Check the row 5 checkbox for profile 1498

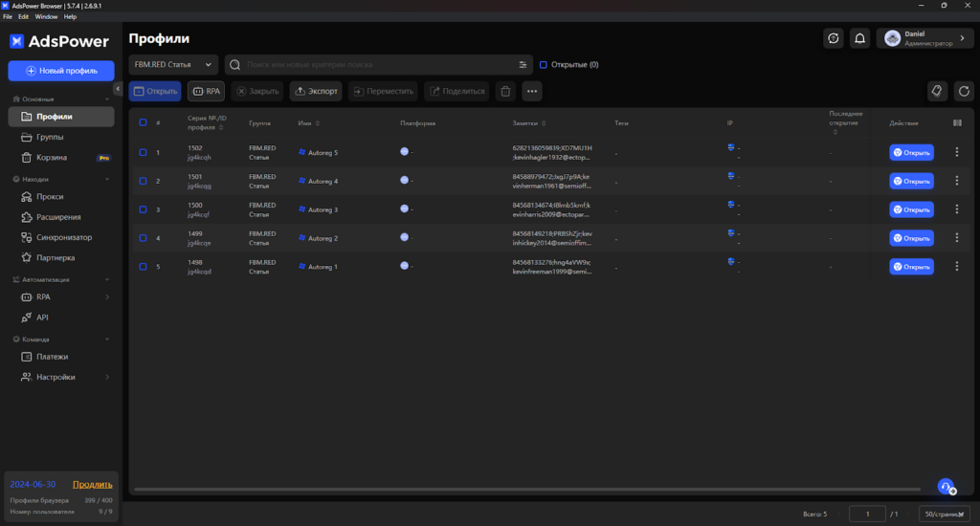pyautogui.click(x=144, y=267)
